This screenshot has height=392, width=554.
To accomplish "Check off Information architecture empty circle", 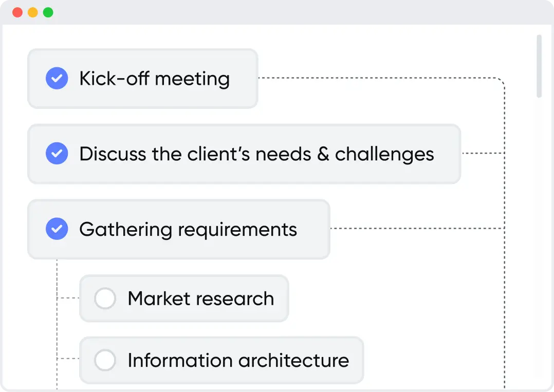I will [105, 360].
